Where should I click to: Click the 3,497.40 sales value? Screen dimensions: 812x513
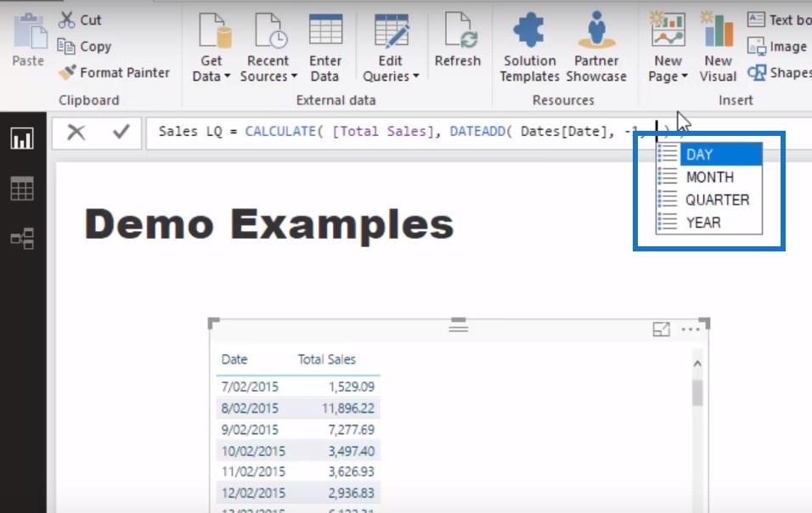(351, 451)
